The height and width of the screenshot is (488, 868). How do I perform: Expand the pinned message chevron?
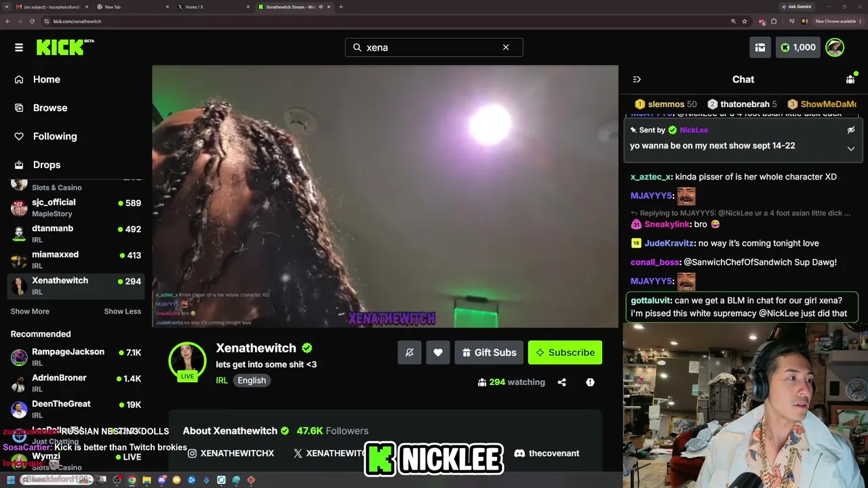pos(851,148)
